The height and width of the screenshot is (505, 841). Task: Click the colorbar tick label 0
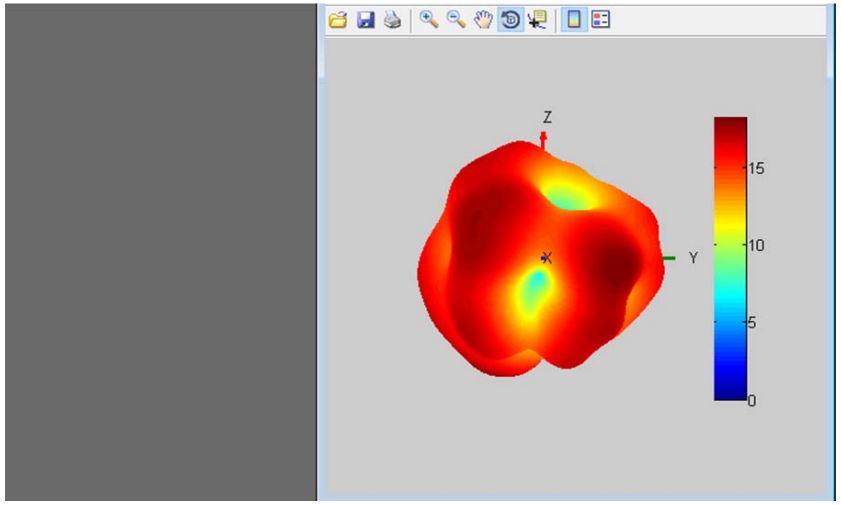click(752, 400)
